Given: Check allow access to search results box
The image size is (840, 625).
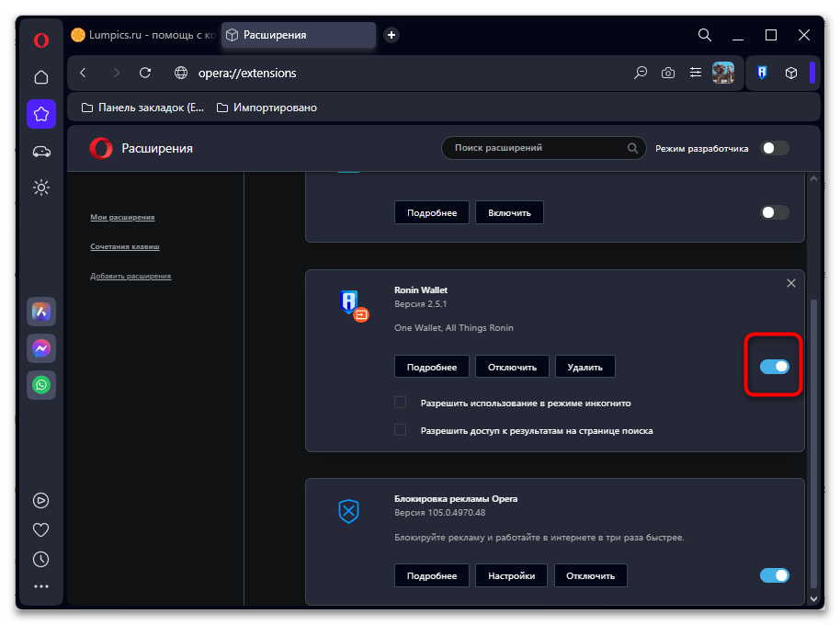Looking at the screenshot, I should click(x=400, y=429).
